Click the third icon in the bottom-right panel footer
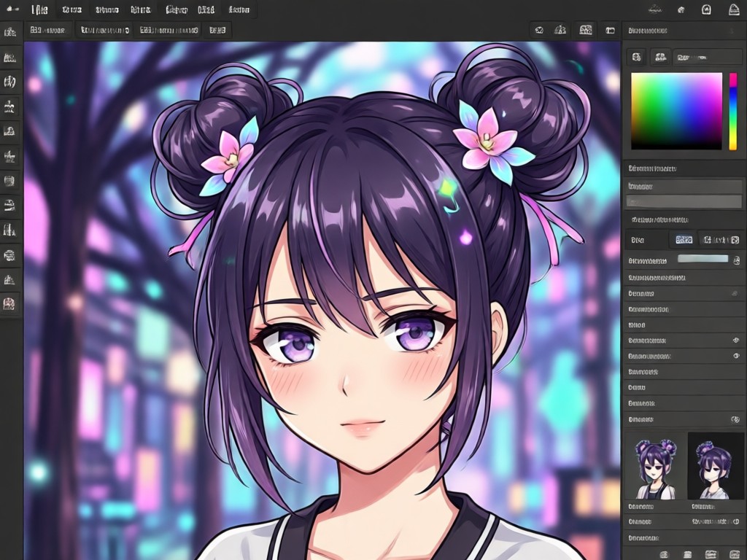 tap(711, 554)
